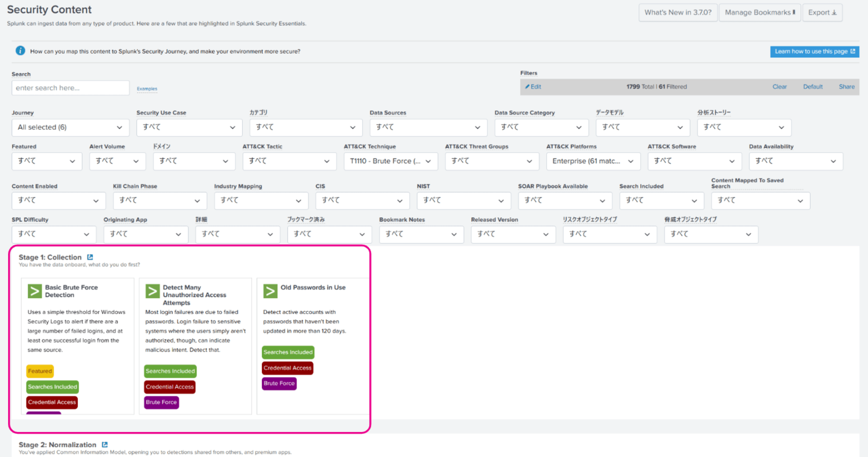The image size is (868, 457).
Task: Click green arrow icon of Detect Many Unauthorized Access
Action: coord(152,291)
